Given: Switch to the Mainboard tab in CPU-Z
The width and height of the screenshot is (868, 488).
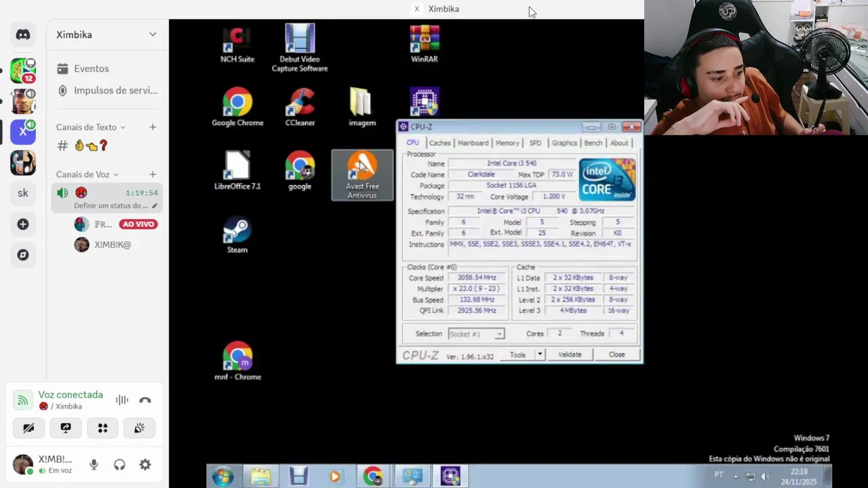Looking at the screenshot, I should coord(473,143).
